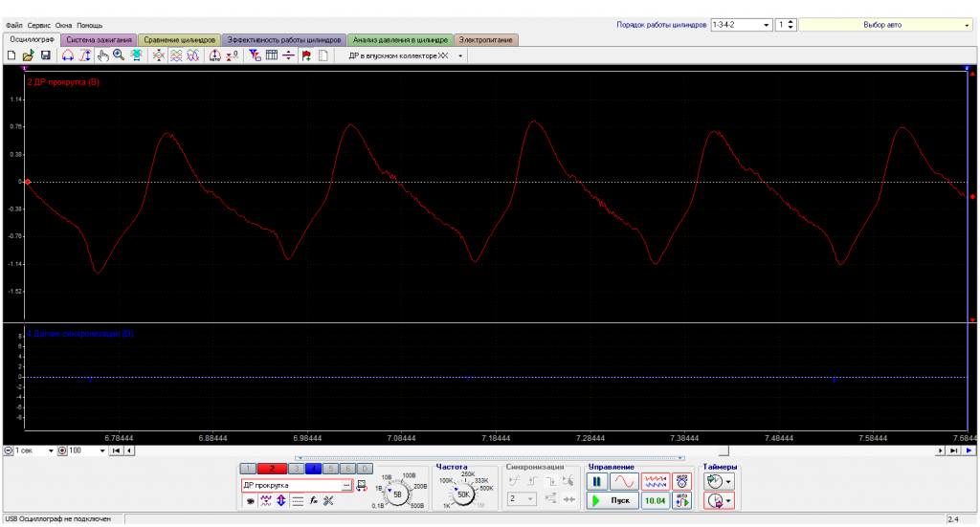This screenshot has width=980, height=527.
Task: Toggle the D channel button
Action: [x=365, y=469]
